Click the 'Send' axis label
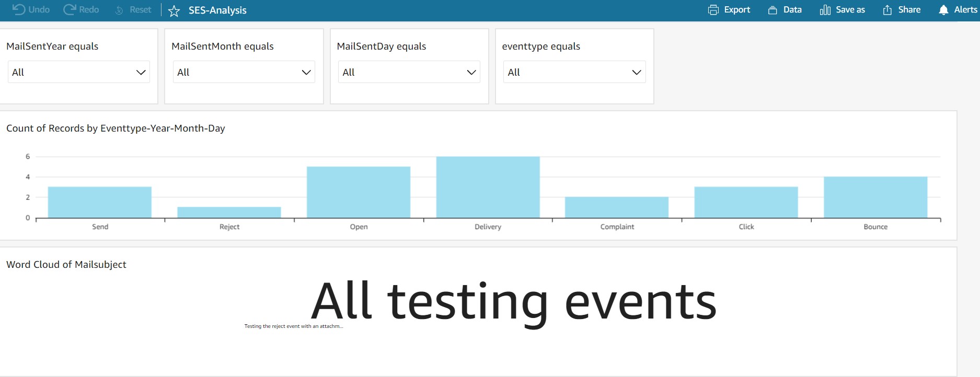This screenshot has width=980, height=377. click(x=100, y=227)
